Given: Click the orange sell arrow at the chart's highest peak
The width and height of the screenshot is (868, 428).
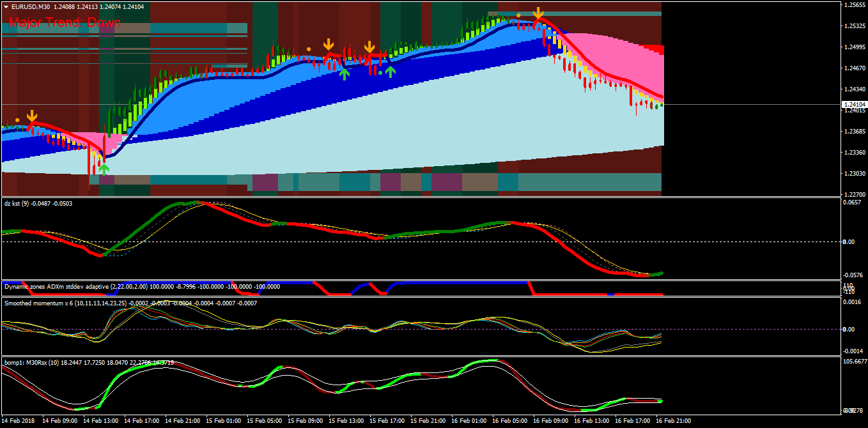Looking at the screenshot, I should click(539, 13).
